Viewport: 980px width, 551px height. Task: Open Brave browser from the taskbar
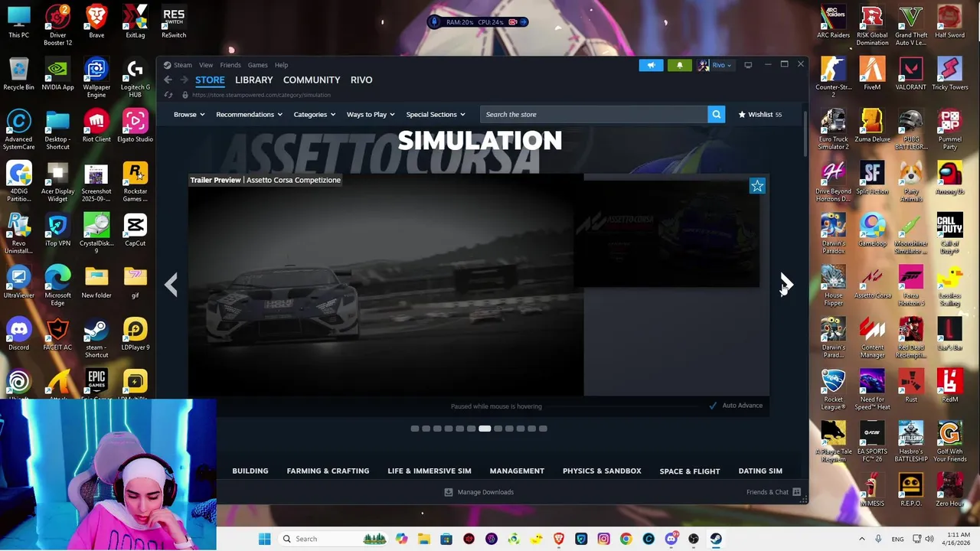pos(559,539)
